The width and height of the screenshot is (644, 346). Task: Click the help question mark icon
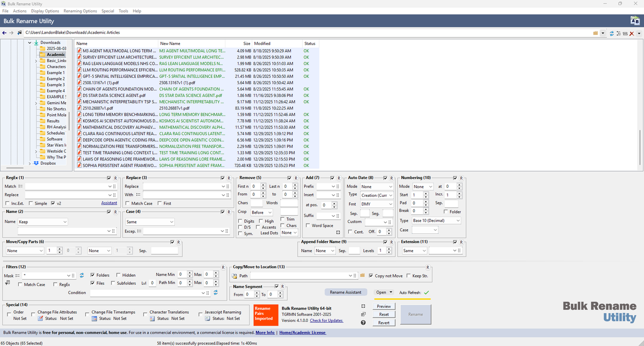(363, 322)
